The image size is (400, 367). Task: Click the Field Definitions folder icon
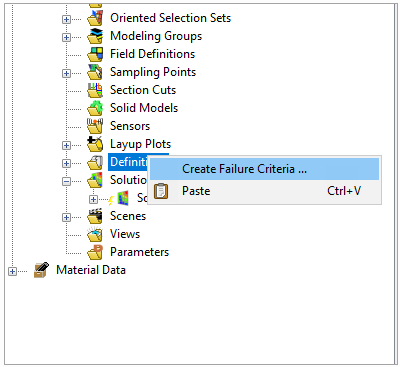pyautogui.click(x=95, y=54)
